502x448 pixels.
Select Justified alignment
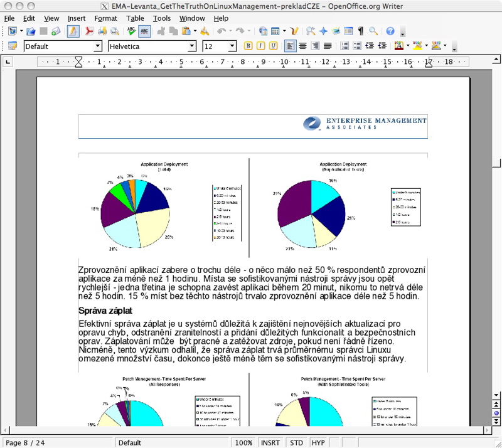[x=328, y=46]
